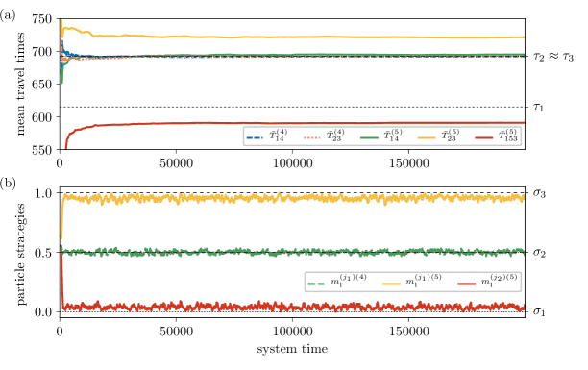The width and height of the screenshot is (588, 370).
Task: Click the 50000 tick under panel (a)
Action: [x=176, y=163]
